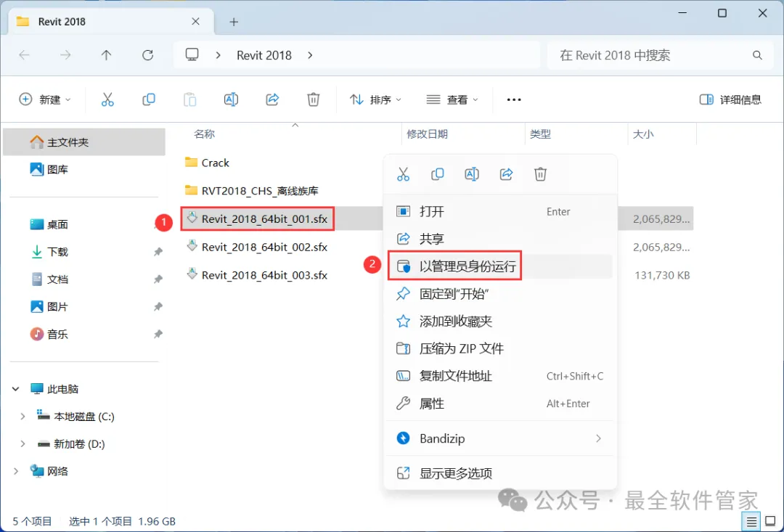The image size is (784, 532).
Task: Go back with the left arrow button
Action: (x=24, y=55)
